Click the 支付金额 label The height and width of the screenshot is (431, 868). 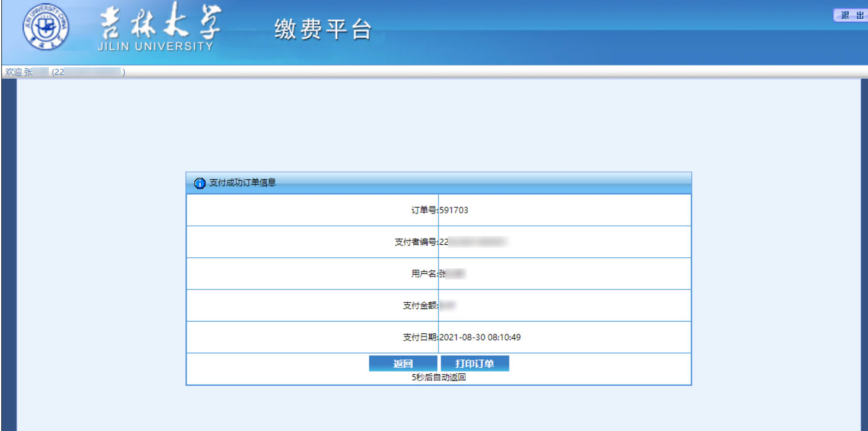tap(420, 305)
